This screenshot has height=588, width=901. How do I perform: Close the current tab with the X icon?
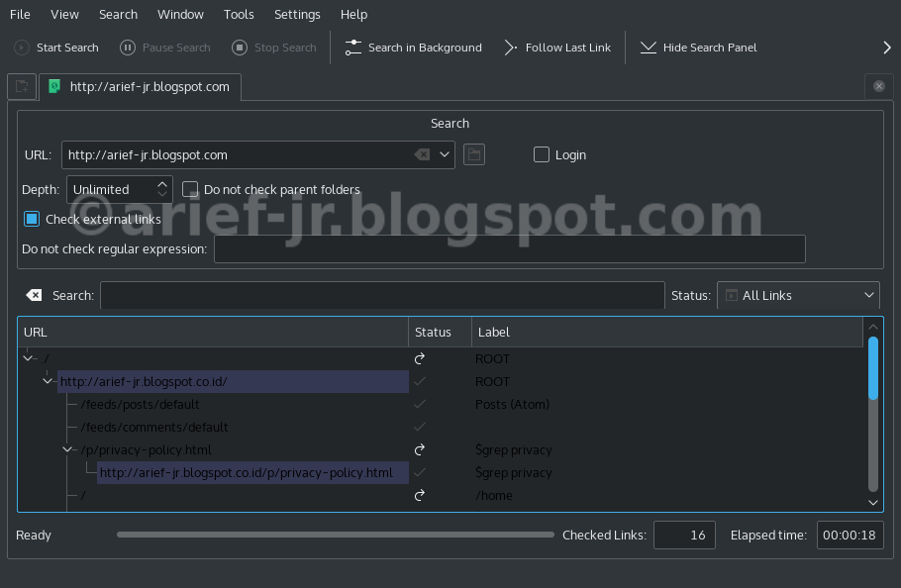click(878, 86)
